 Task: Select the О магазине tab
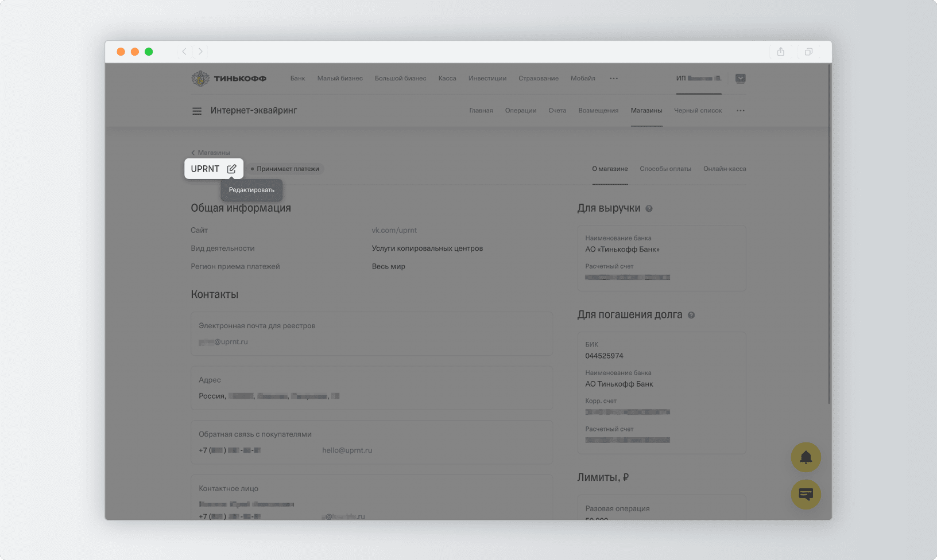click(610, 169)
